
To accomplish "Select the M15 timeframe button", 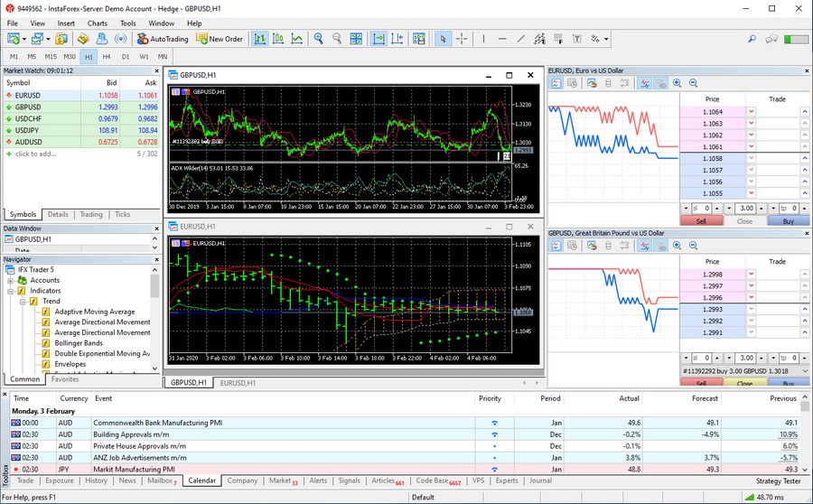I will coord(51,57).
